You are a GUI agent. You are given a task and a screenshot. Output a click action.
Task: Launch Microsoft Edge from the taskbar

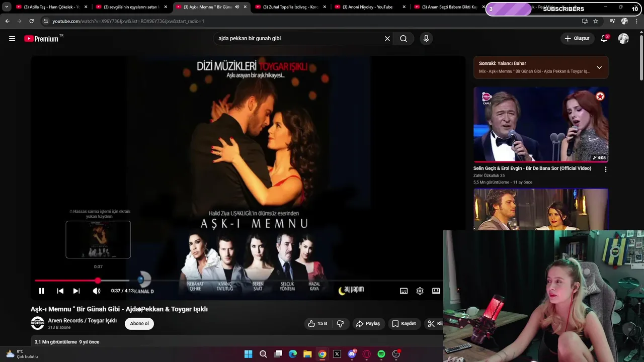pyautogui.click(x=293, y=354)
